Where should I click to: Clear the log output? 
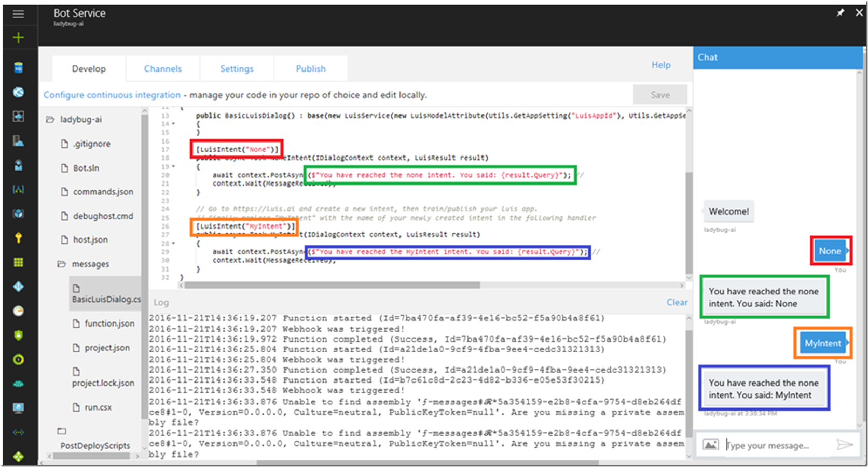point(677,302)
